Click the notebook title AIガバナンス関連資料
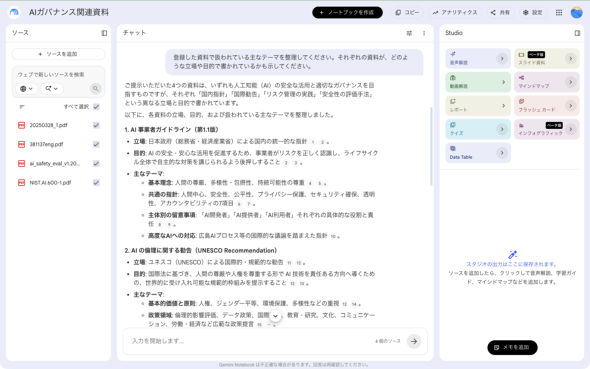This screenshot has height=369, width=590. pyautogui.click(x=69, y=12)
